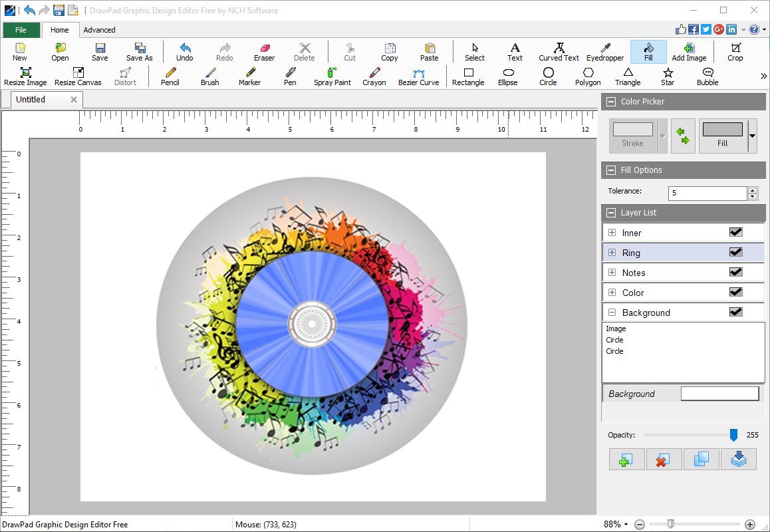Select the Spray Paint tool

(x=332, y=76)
